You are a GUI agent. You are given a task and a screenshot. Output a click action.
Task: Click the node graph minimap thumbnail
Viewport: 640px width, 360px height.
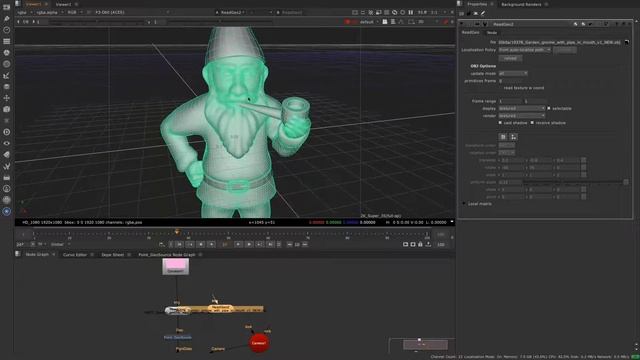click(x=425, y=345)
